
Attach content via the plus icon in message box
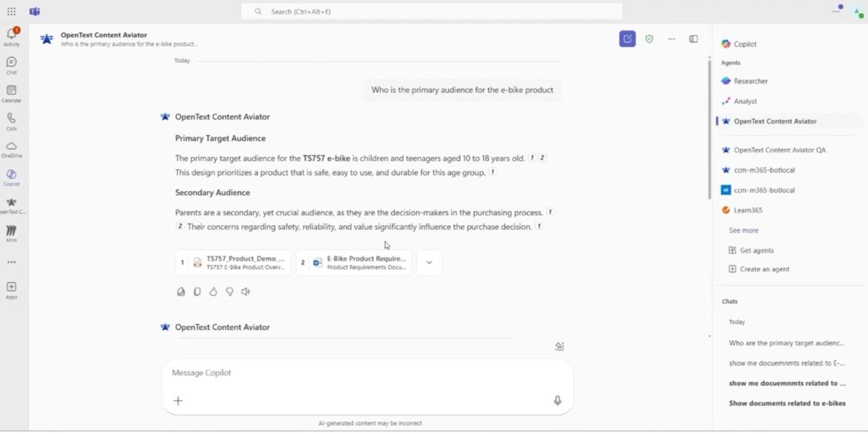[178, 399]
